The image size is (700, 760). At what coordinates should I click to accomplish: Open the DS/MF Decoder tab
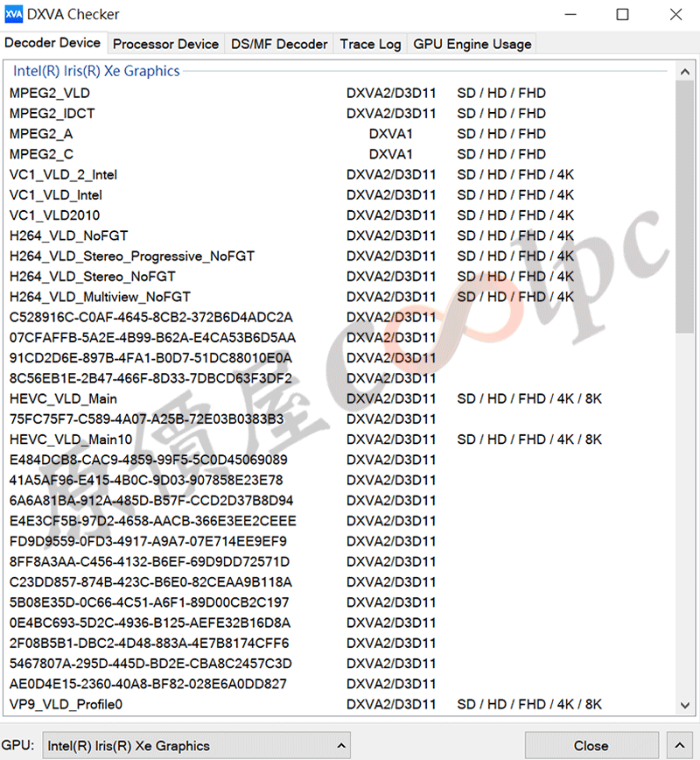279,44
